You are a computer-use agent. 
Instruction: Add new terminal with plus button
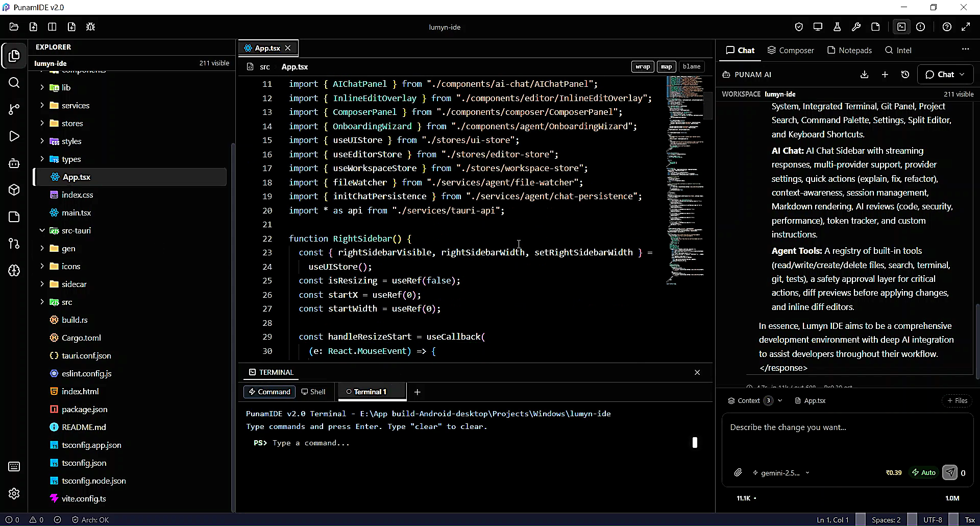click(417, 392)
